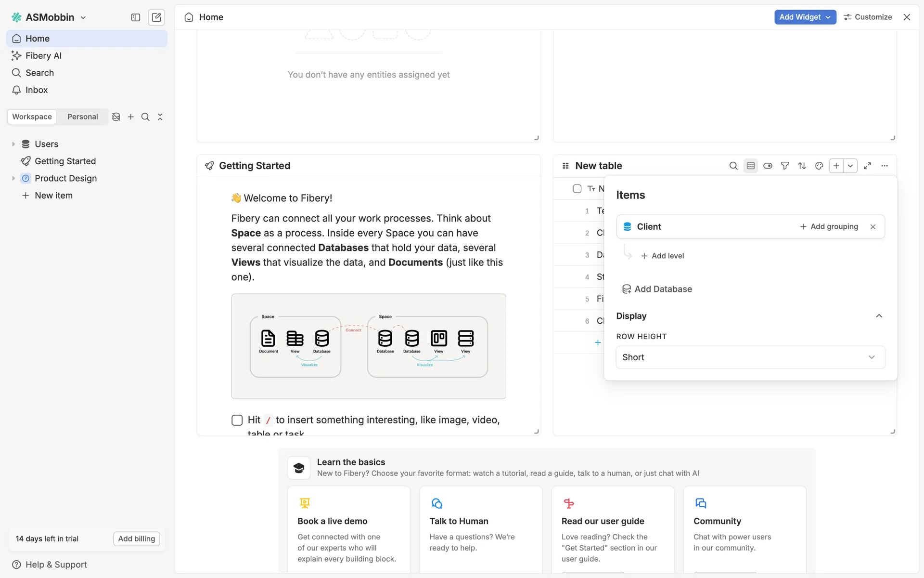Open sort options in New table toolbar

coord(802,166)
